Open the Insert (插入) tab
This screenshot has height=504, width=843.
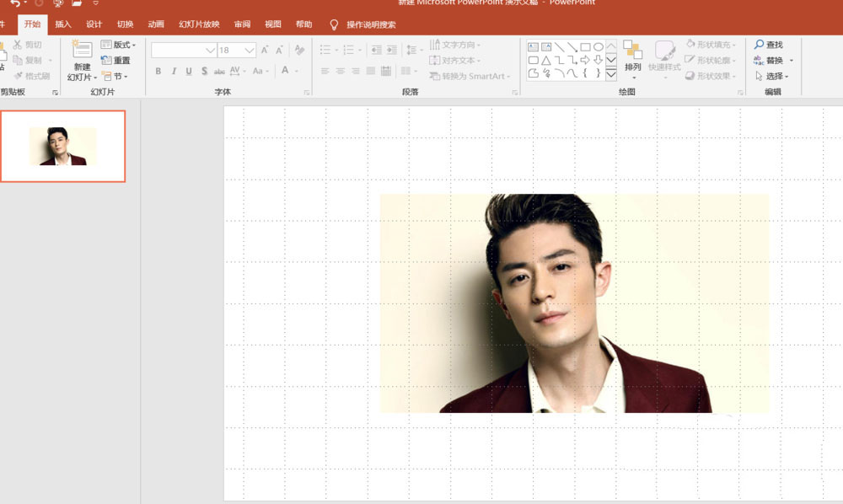[63, 24]
